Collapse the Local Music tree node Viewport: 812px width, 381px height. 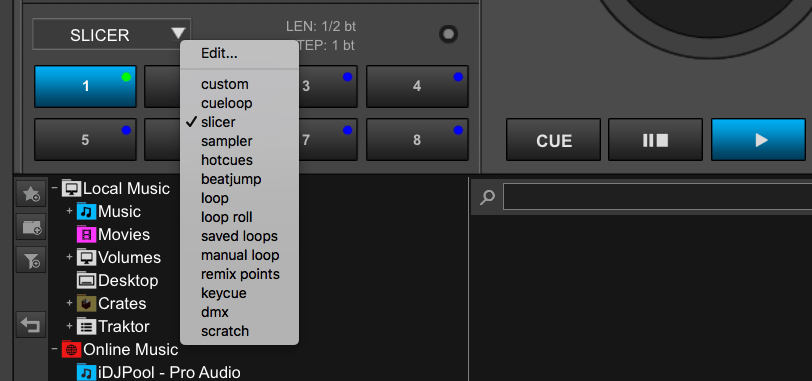54,188
